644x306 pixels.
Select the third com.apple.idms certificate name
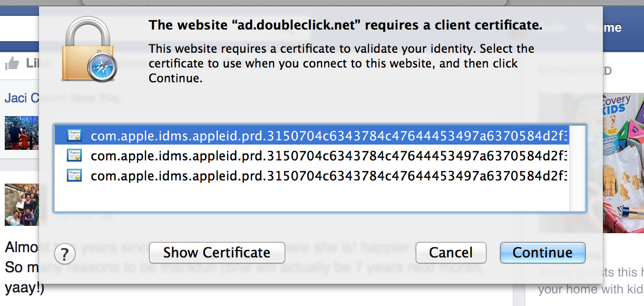(x=329, y=175)
